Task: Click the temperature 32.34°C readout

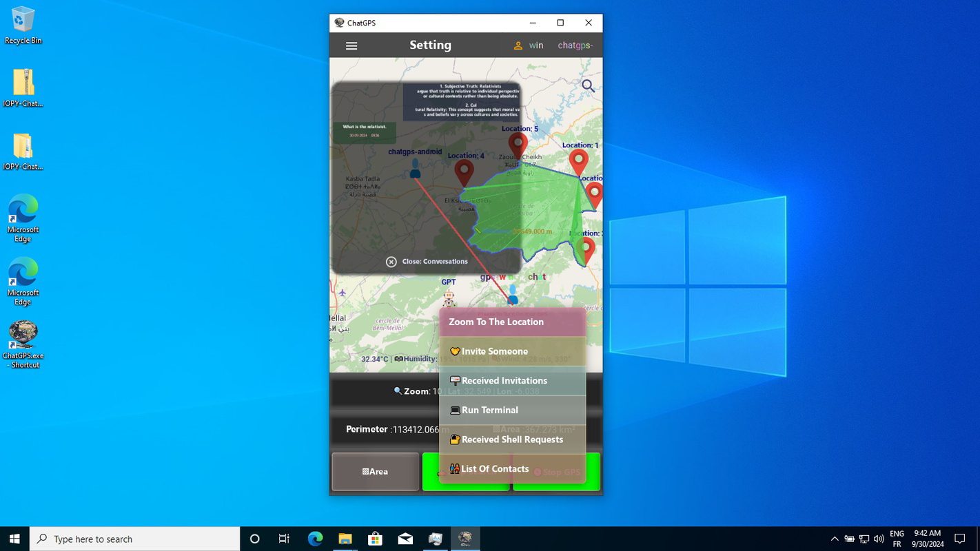Action: [375, 359]
